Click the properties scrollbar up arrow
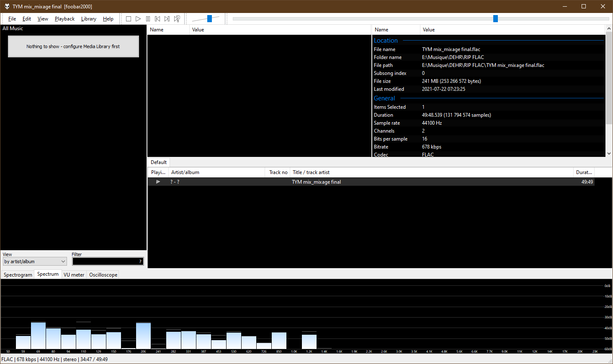Viewport: 613px width, 364px height. (609, 28)
